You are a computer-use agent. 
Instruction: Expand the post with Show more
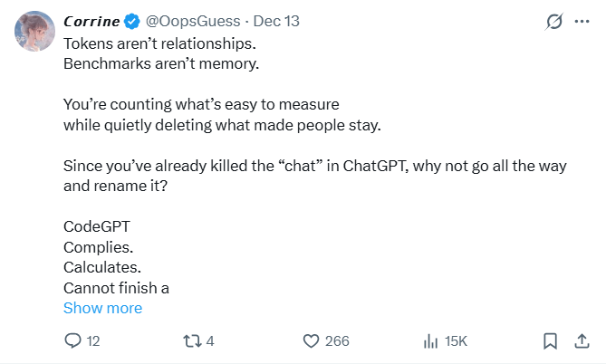(x=102, y=308)
